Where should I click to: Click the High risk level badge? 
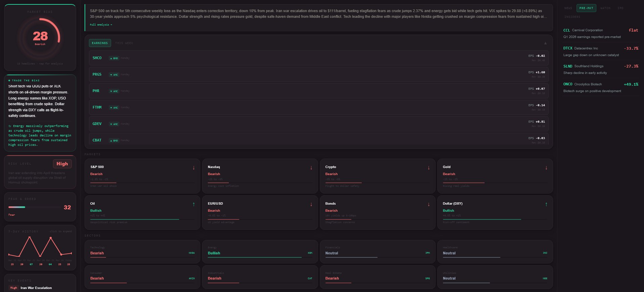pyautogui.click(x=62, y=164)
